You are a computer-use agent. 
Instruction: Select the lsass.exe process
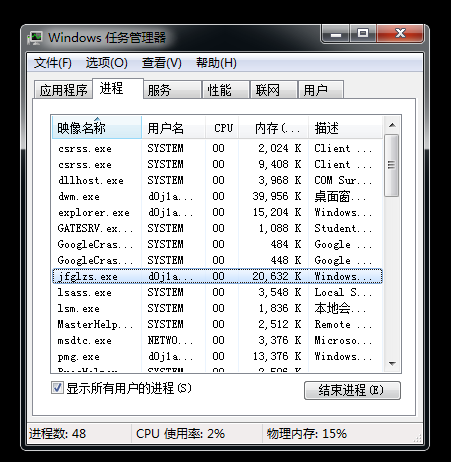(217, 292)
